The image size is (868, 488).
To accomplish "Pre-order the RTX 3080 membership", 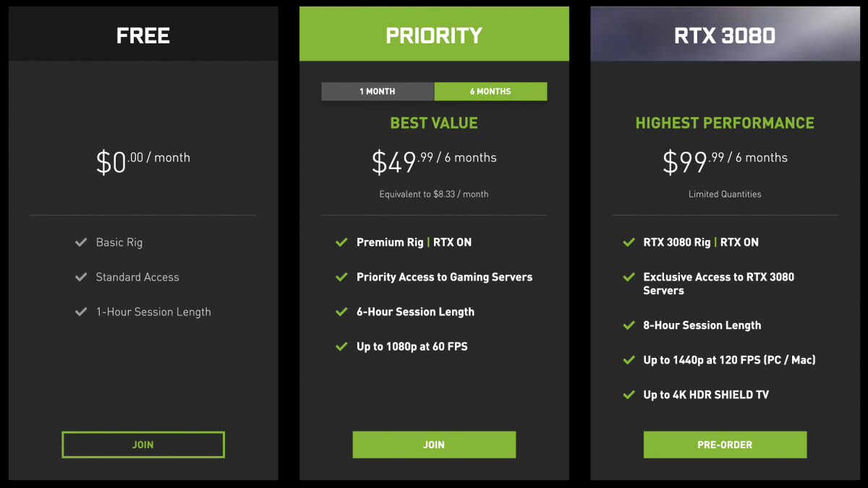I will point(725,445).
